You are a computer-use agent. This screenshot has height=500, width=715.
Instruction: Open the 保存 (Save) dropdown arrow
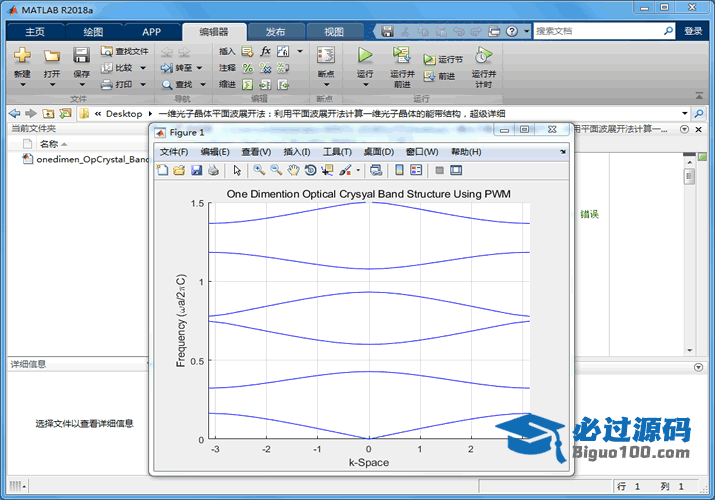point(82,86)
